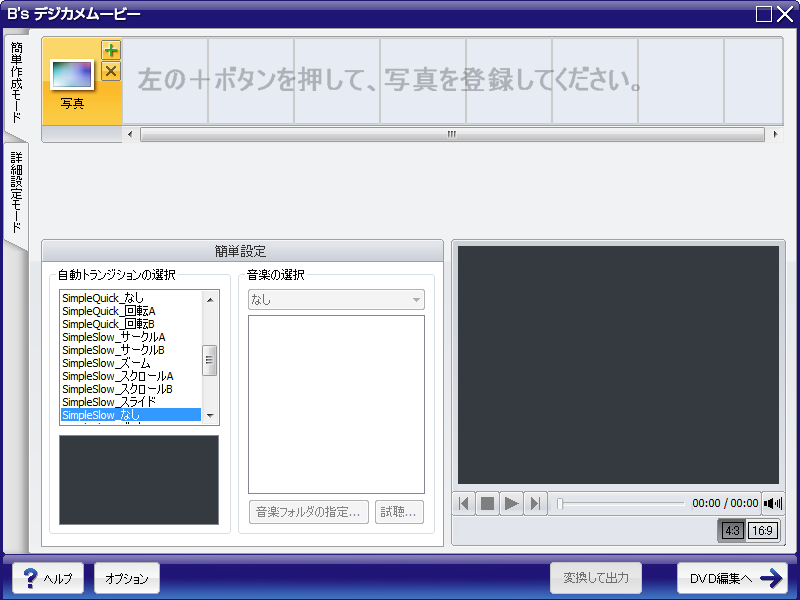Screen dimensions: 800x600
Task: Click 変換して出力 button
Action: [596, 578]
